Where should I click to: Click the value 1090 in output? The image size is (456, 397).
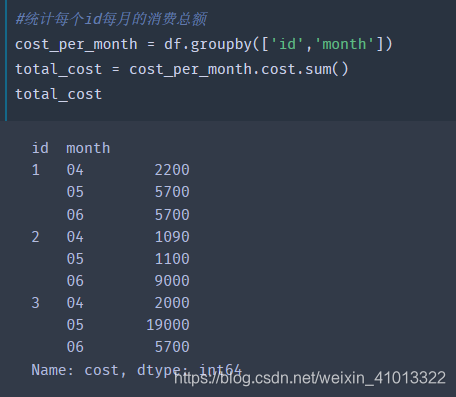coord(172,237)
